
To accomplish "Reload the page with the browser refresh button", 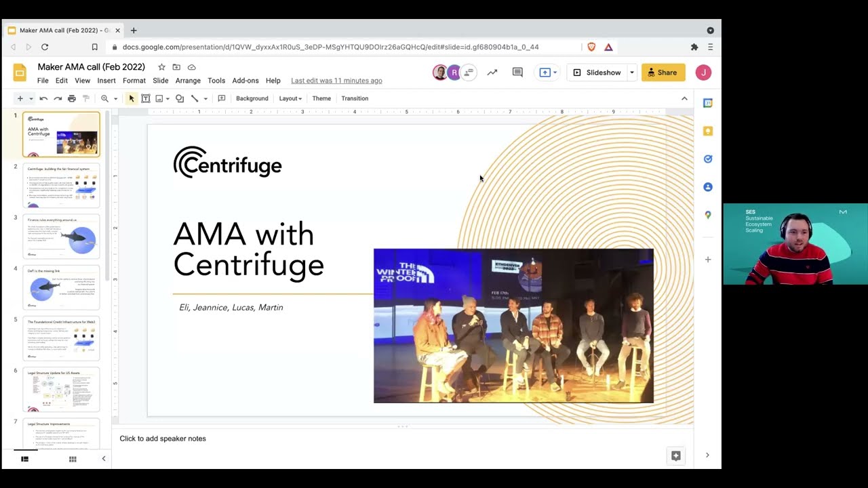I will click(x=45, y=47).
